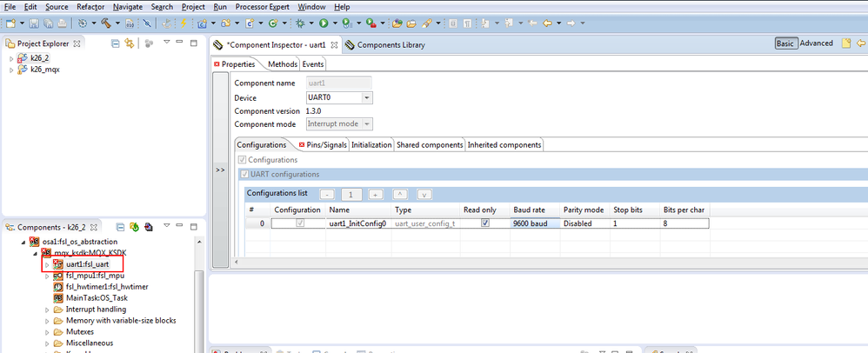Screen dimensions: 868x353
Task: Toggle Link with Editor in Project Explorer
Action: [x=130, y=43]
